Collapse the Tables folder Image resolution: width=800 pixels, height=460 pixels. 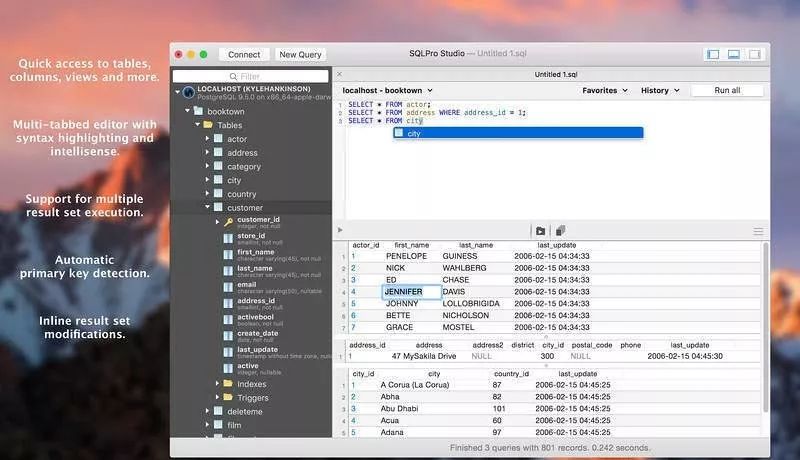point(197,124)
